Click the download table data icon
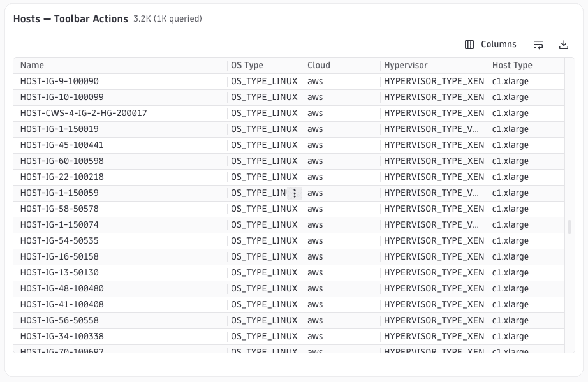The width and height of the screenshot is (588, 382). click(564, 45)
